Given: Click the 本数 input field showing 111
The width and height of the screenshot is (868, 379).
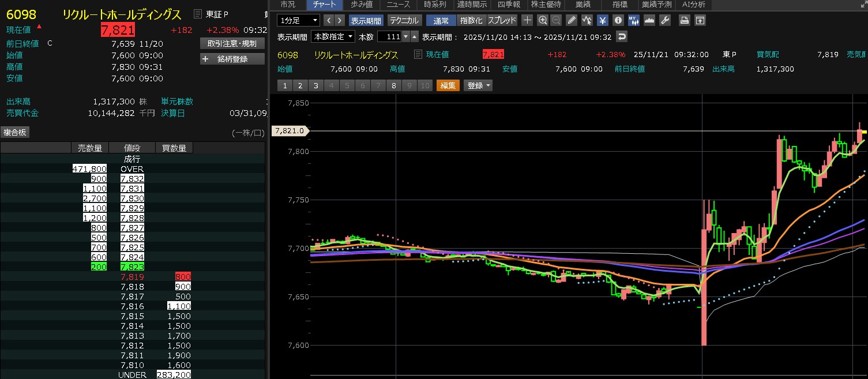Looking at the screenshot, I should tap(389, 37).
